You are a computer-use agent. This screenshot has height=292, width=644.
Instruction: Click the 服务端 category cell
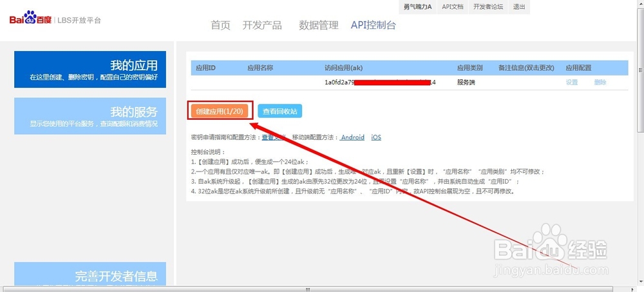click(x=466, y=83)
